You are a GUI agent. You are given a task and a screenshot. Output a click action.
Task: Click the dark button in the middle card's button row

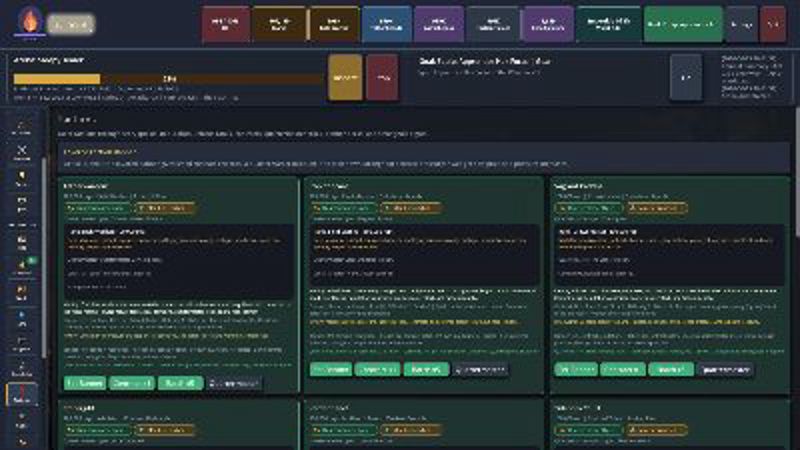480,369
